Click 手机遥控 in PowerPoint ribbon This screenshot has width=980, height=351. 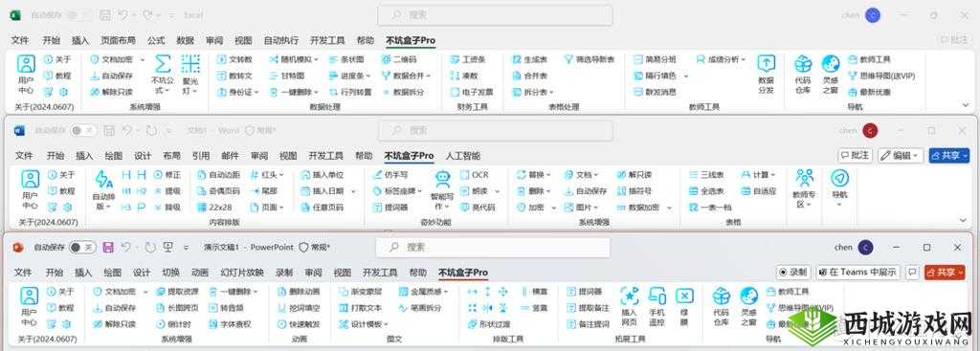coord(657,306)
